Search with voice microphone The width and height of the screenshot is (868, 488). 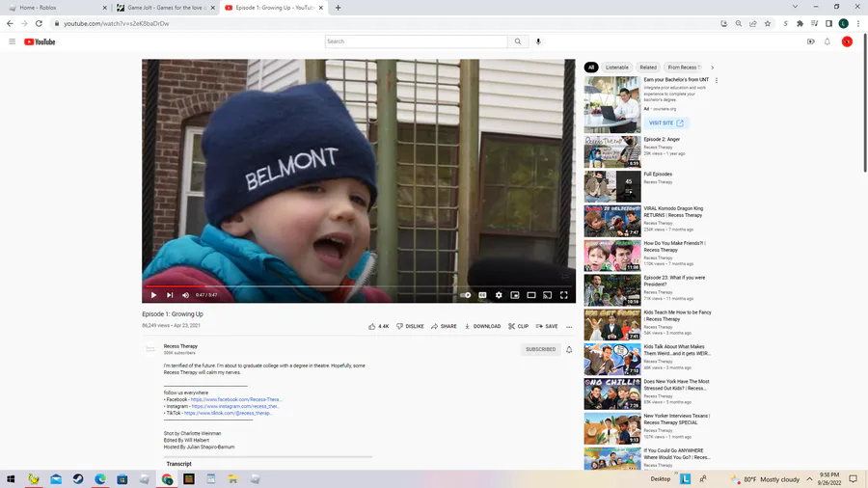pos(538,41)
